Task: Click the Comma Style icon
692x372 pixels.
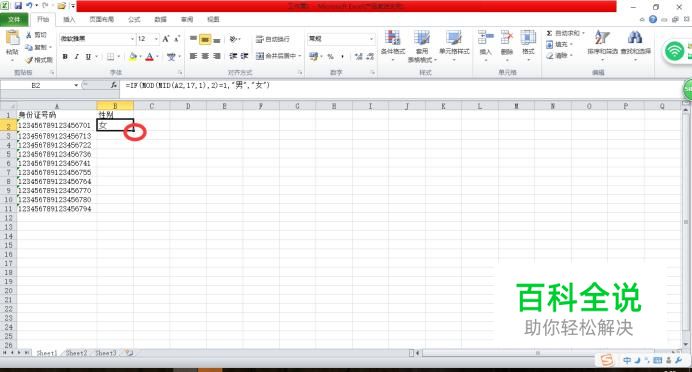Action: [x=342, y=56]
